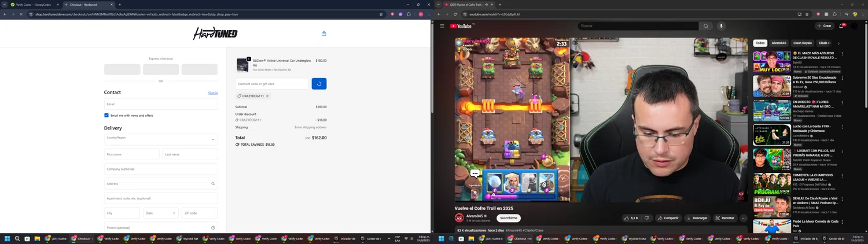Like the video with thumbs up button

tap(631, 218)
